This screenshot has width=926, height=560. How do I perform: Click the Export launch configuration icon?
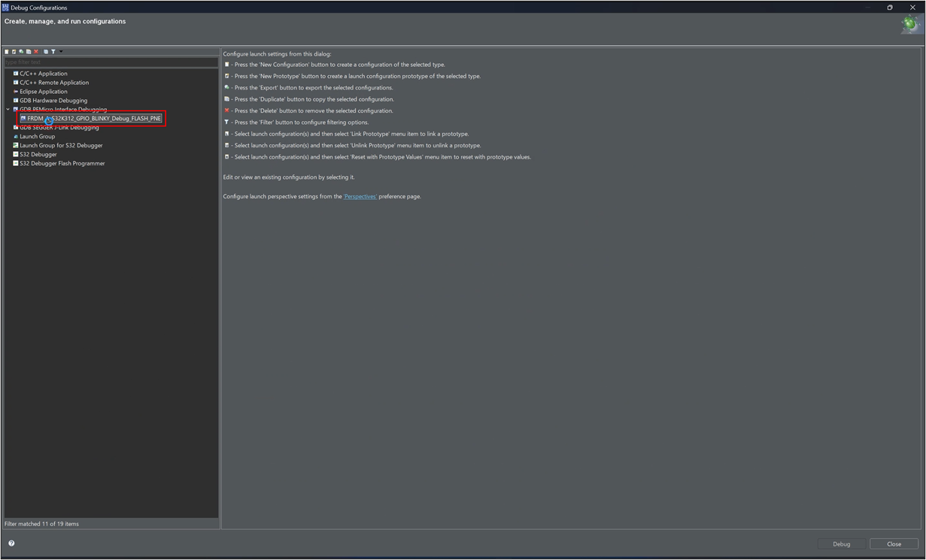(x=21, y=52)
